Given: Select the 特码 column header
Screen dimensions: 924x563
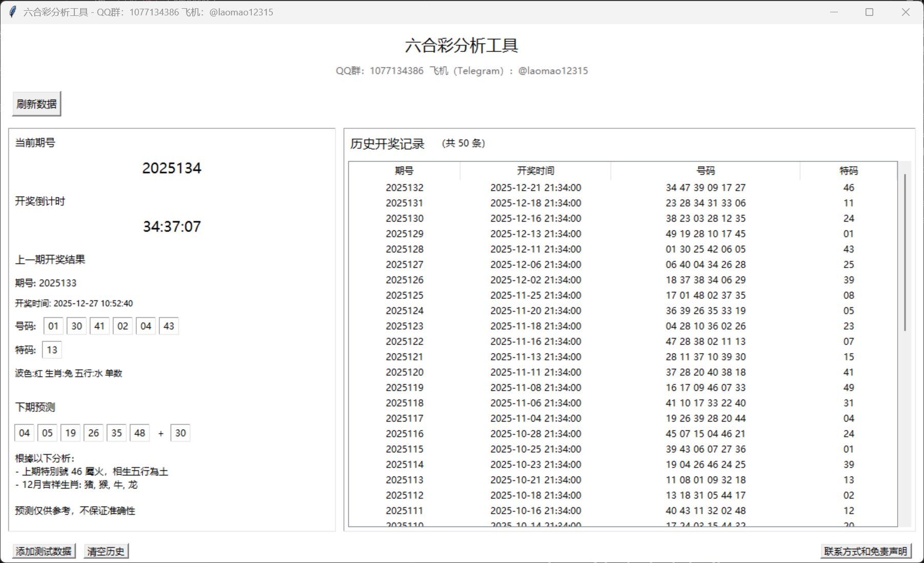Looking at the screenshot, I should (849, 171).
